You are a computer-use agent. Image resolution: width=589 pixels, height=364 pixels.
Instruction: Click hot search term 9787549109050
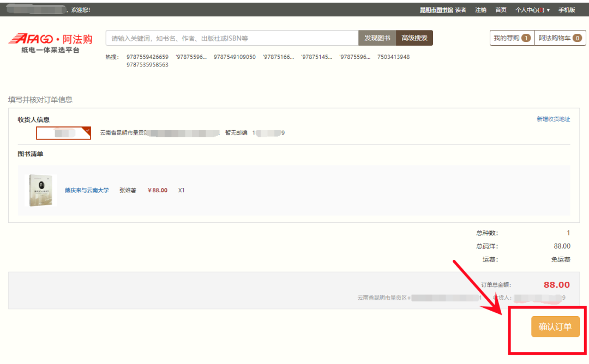[235, 57]
